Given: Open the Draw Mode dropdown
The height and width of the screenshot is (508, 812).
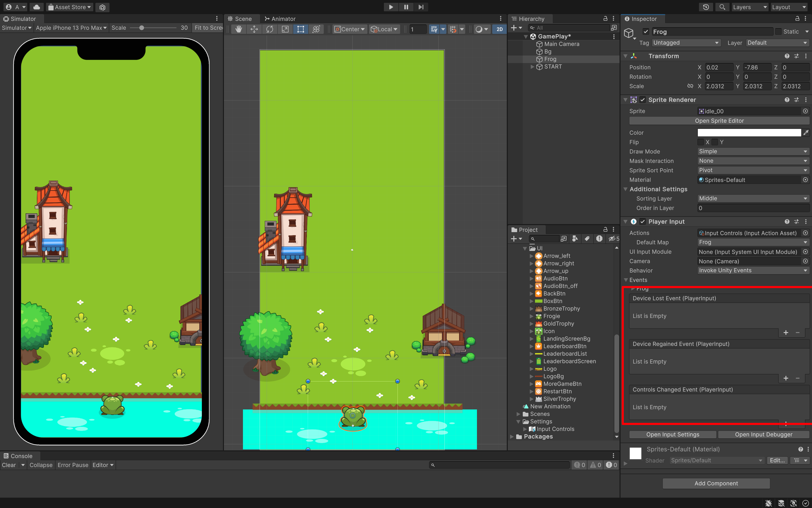Looking at the screenshot, I should (753, 151).
